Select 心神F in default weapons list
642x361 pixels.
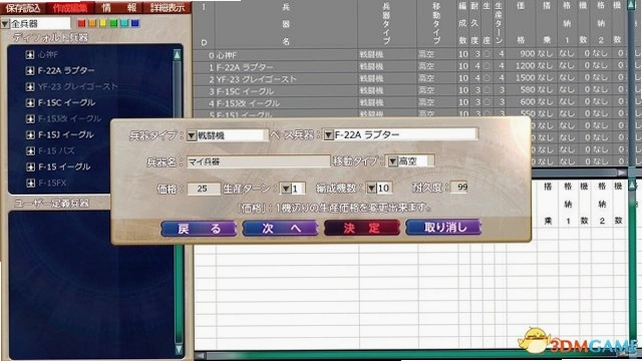48,54
